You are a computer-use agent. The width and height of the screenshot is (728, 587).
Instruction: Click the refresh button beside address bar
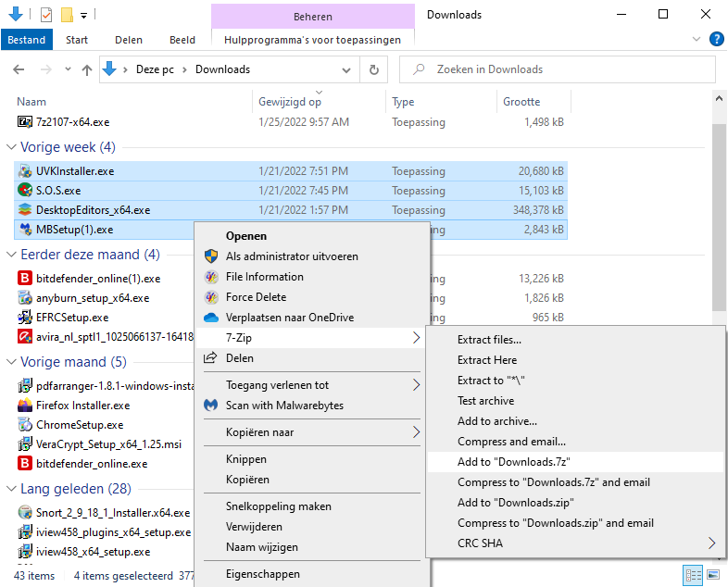click(x=373, y=69)
